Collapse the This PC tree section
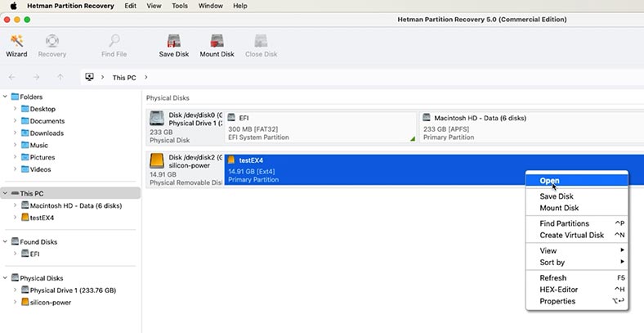 coord(5,193)
